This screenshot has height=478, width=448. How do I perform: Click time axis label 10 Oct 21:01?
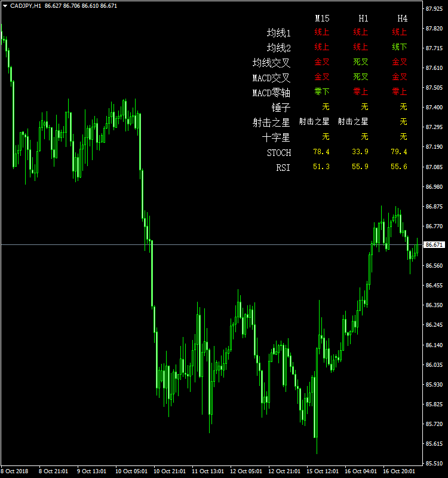(x=170, y=471)
